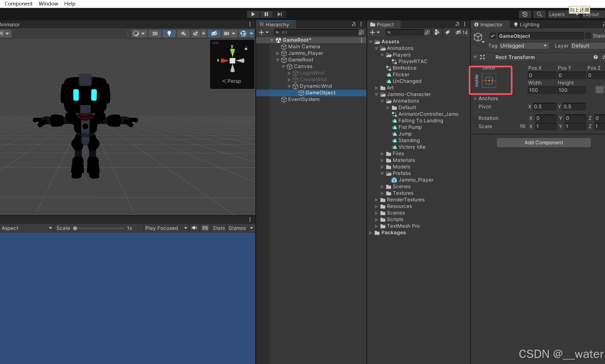This screenshot has width=605, height=364.
Task: Select EventSystem in the Hierarchy
Action: point(304,99)
